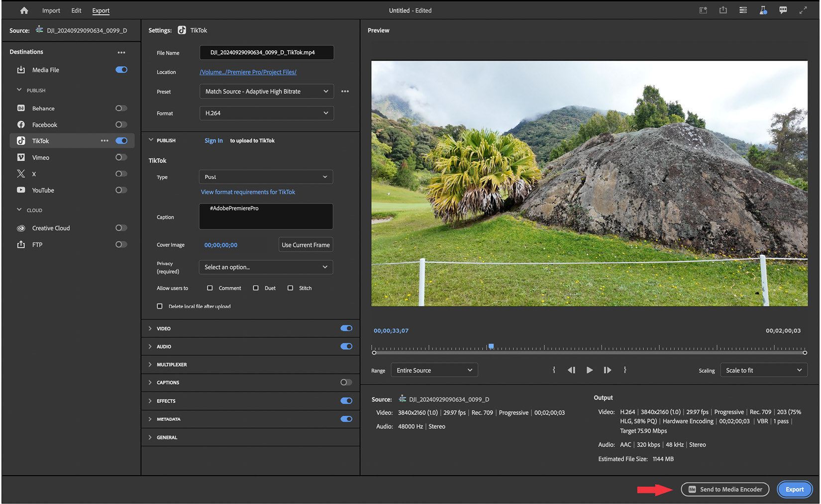Expand the VIDEO settings section
The width and height of the screenshot is (821, 504).
(x=150, y=328)
